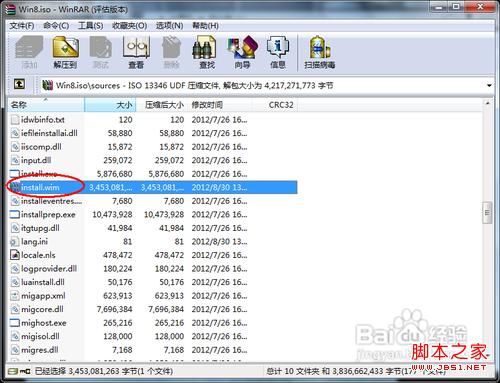The image size is (500, 383).
Task: Click the file icon of idwbinfo.txt
Action: [15, 120]
